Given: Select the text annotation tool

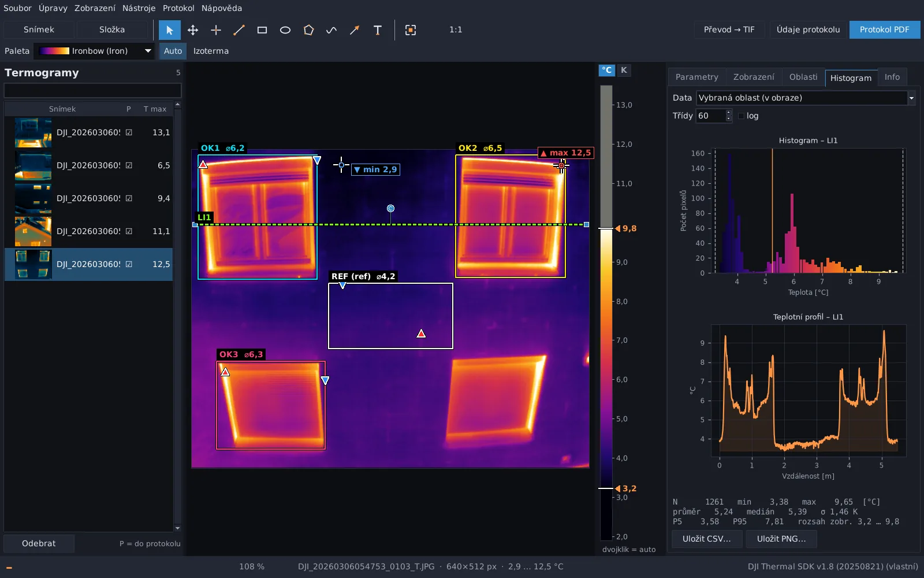Looking at the screenshot, I should pyautogui.click(x=378, y=30).
